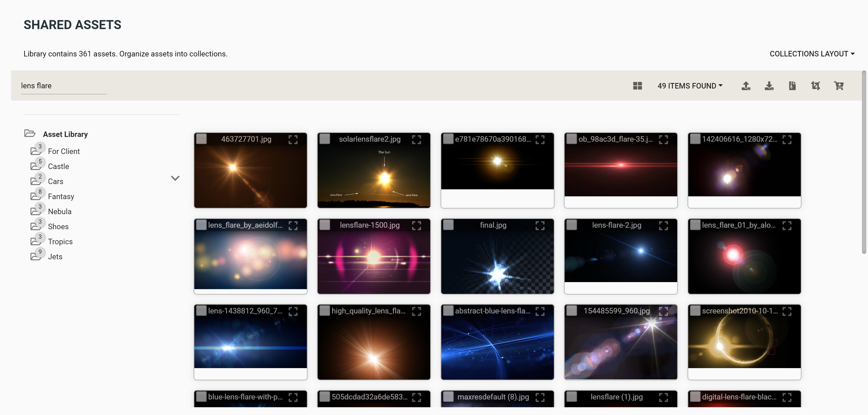
Task: Check the box on final.jpg
Action: pos(448,224)
